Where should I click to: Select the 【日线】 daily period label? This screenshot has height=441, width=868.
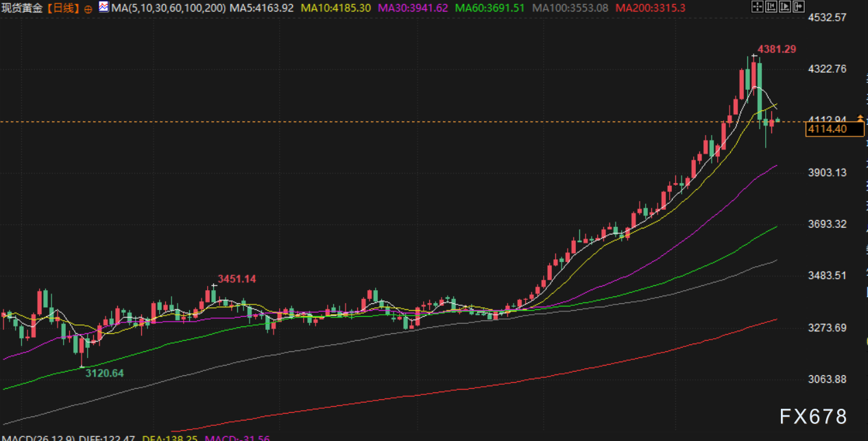pos(64,8)
